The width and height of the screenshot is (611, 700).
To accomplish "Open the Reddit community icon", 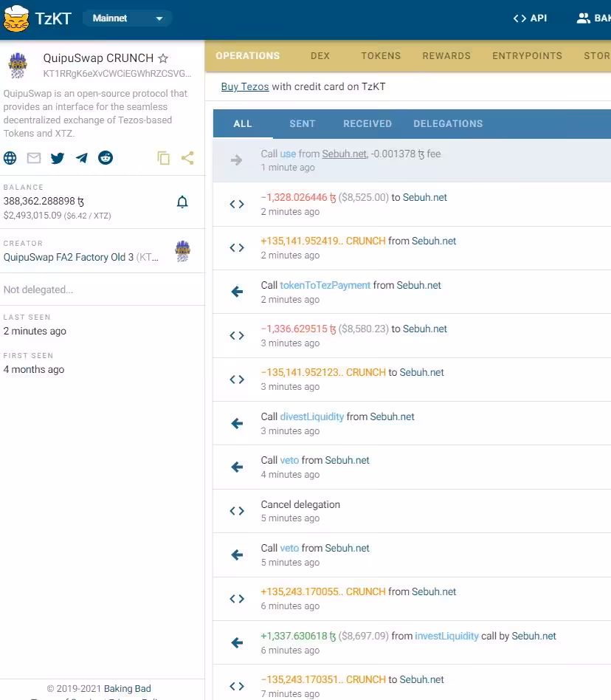I will tap(106, 157).
